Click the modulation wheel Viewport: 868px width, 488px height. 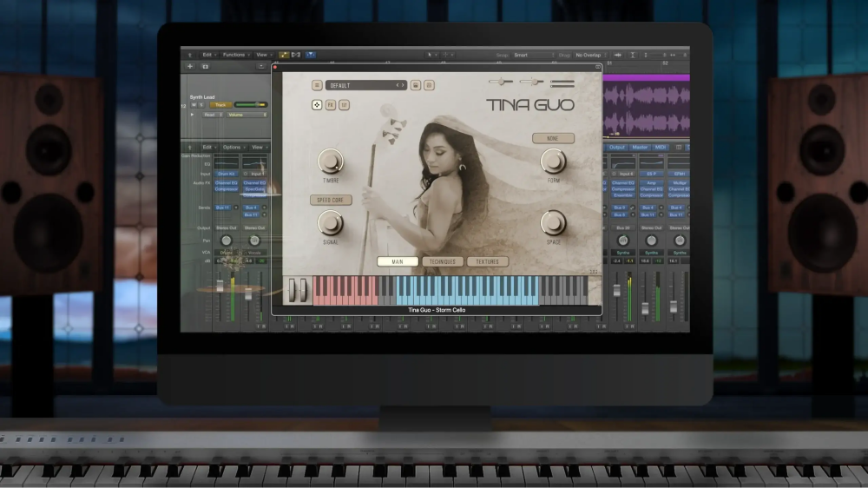(x=303, y=290)
